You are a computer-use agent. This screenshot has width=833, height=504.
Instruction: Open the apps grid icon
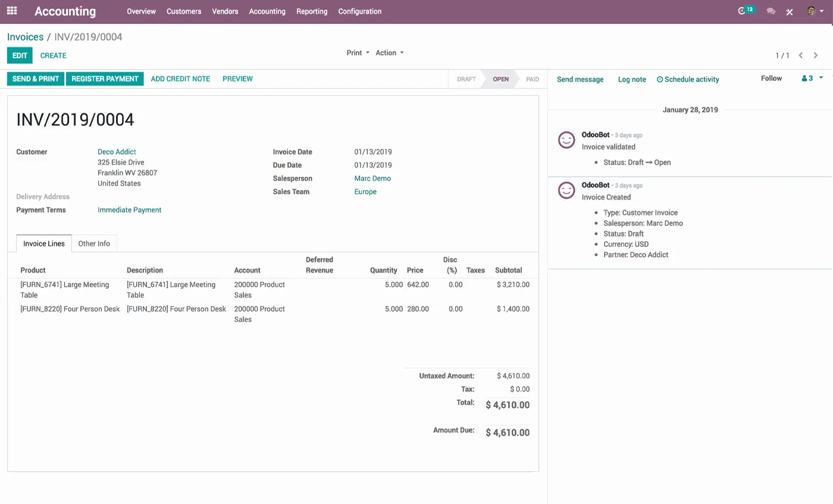click(11, 11)
